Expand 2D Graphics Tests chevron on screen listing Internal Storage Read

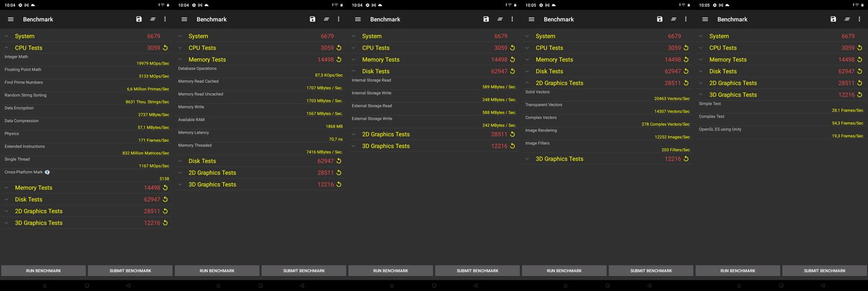coord(354,135)
